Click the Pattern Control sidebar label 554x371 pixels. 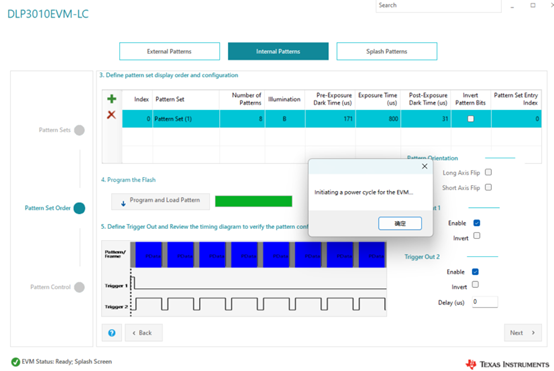tap(51, 287)
